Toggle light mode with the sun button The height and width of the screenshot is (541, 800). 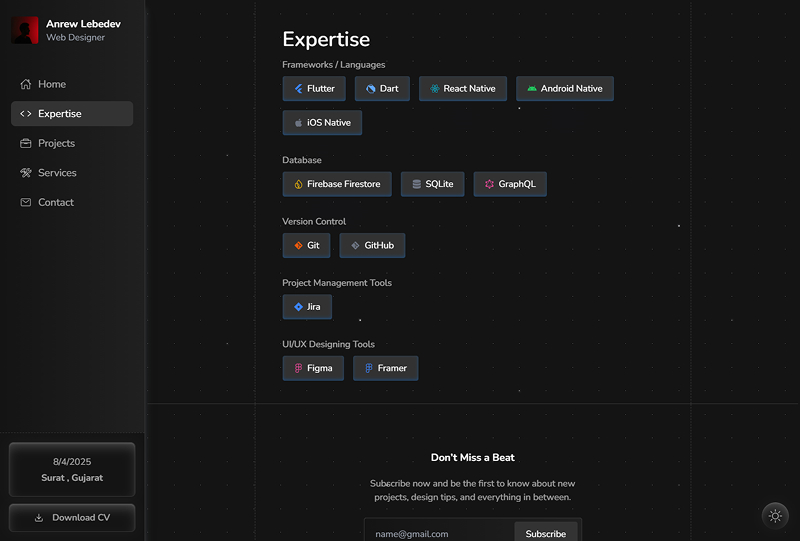tap(775, 516)
